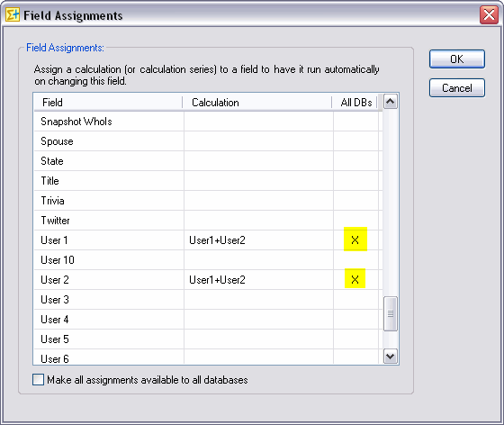Toggle All DBs X mark for User 1
The width and height of the screenshot is (504, 425).
(x=355, y=240)
